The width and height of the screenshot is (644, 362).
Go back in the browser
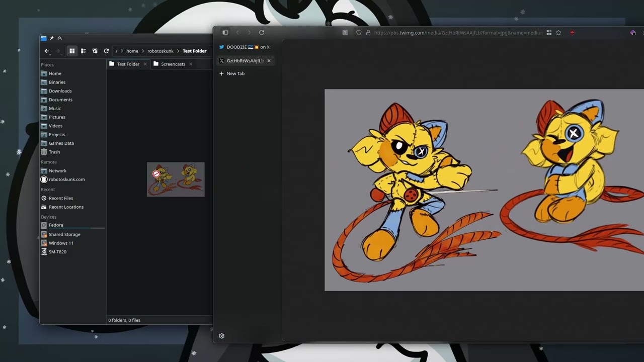[238, 33]
